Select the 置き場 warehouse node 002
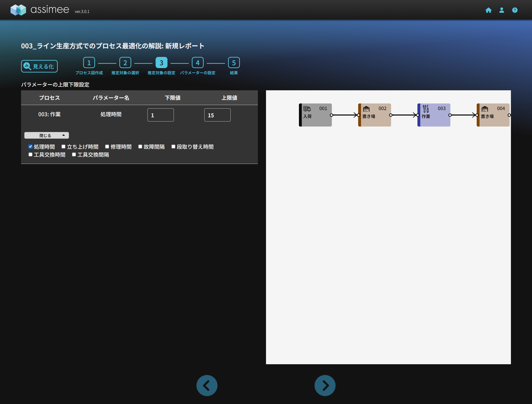Screen dimensions: 532x404 [374, 115]
